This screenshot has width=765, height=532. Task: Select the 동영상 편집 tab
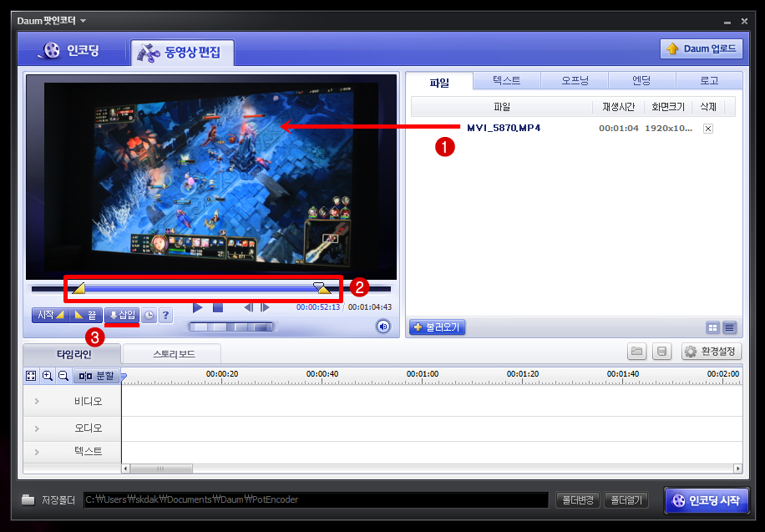click(x=182, y=53)
